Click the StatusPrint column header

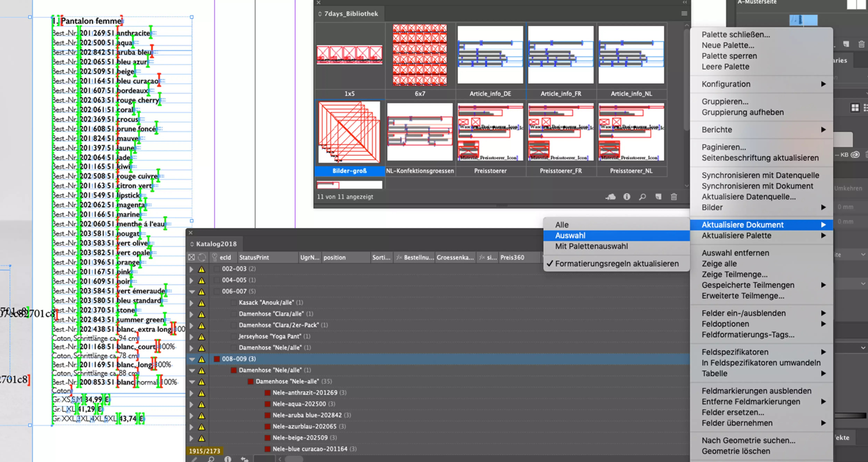(254, 258)
